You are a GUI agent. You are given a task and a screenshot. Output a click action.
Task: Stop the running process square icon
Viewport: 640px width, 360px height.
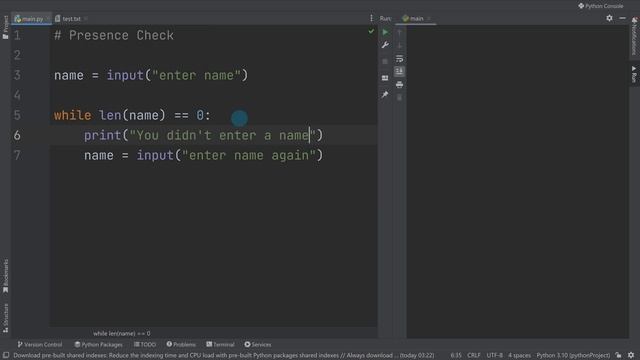pos(385,62)
